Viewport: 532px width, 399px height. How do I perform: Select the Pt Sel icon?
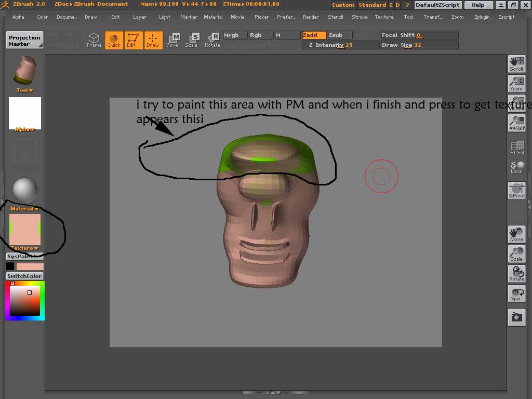pyautogui.click(x=516, y=148)
